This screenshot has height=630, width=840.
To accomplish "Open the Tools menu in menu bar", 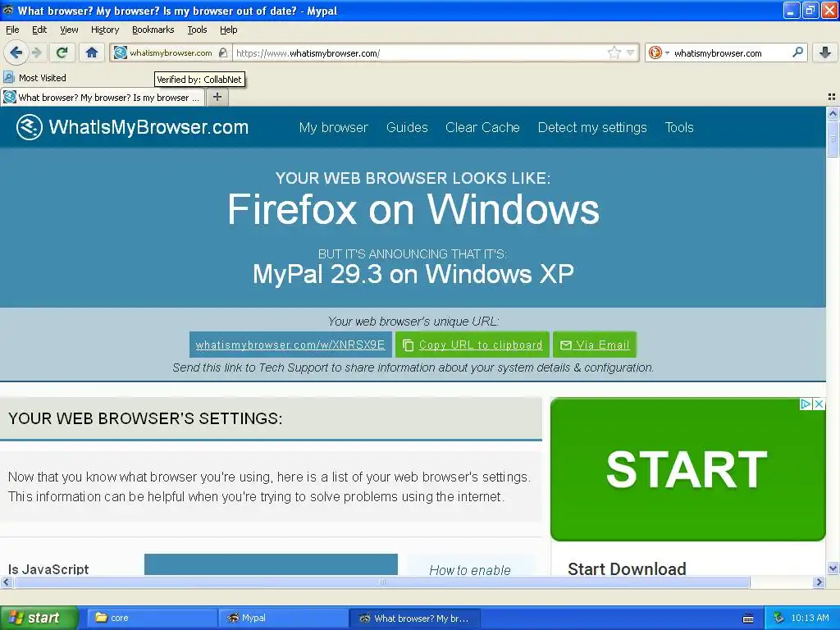I will (x=197, y=30).
